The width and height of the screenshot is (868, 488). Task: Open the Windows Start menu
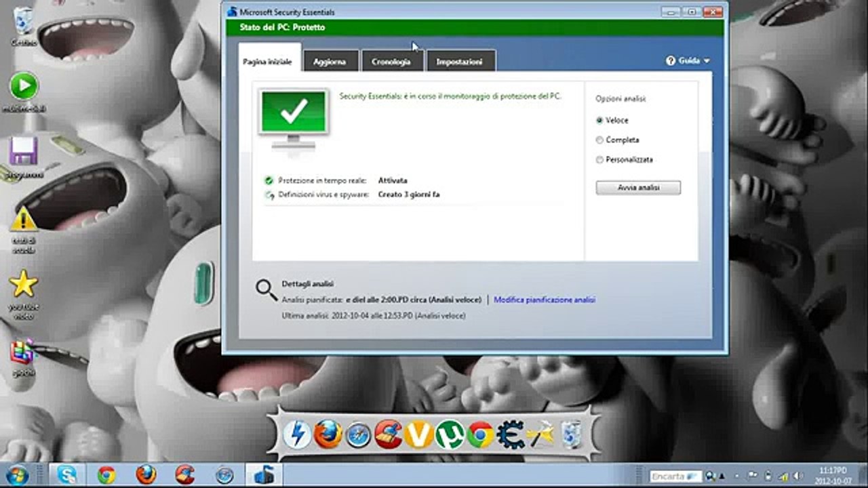(17, 474)
